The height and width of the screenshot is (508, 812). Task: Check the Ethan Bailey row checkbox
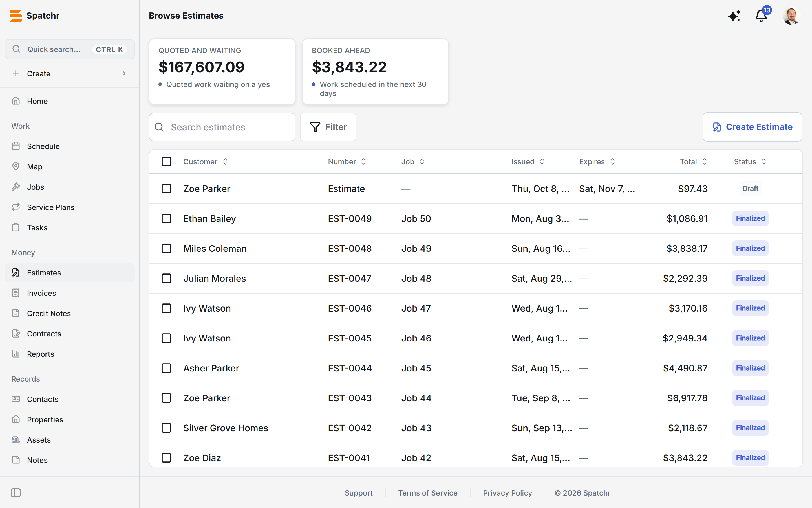pos(166,219)
